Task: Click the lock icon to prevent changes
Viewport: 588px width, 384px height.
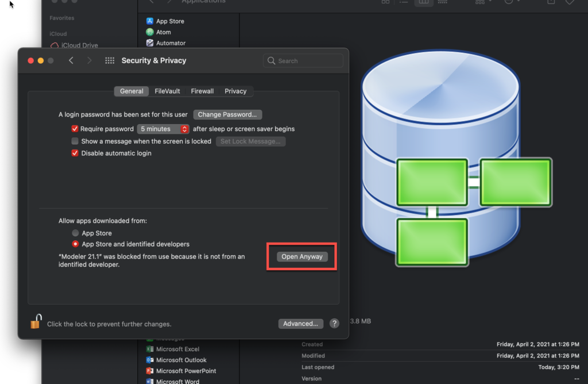Action: click(36, 322)
